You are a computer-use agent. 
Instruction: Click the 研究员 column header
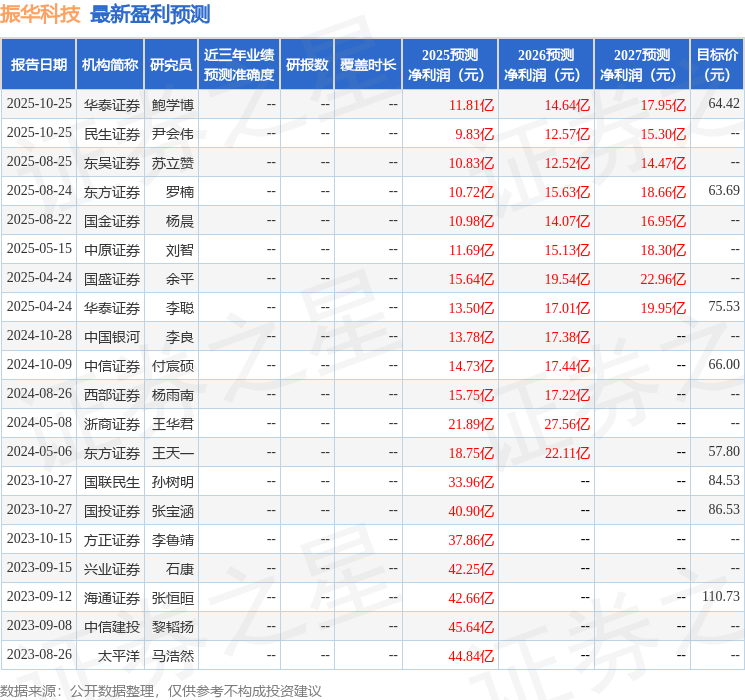coord(171,64)
